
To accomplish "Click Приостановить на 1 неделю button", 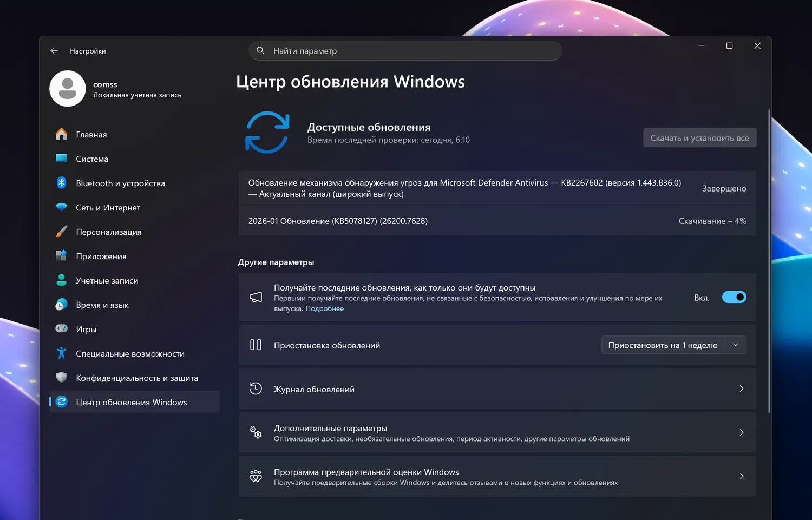I will [663, 345].
